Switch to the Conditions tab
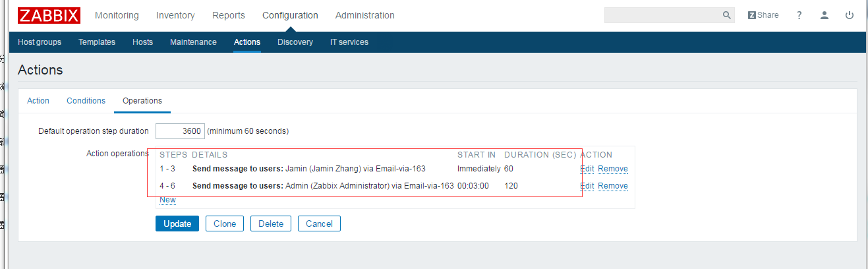The width and height of the screenshot is (868, 269). coord(86,101)
